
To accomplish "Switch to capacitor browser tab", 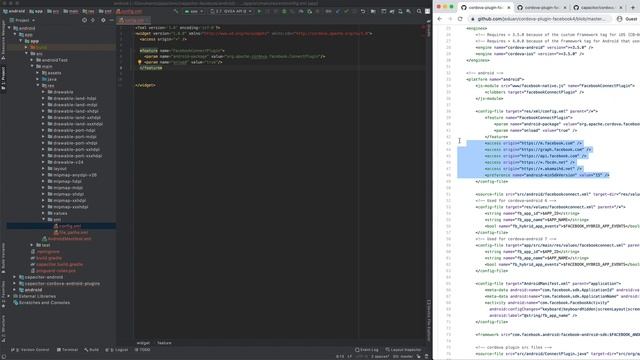I will tap(598, 7).
